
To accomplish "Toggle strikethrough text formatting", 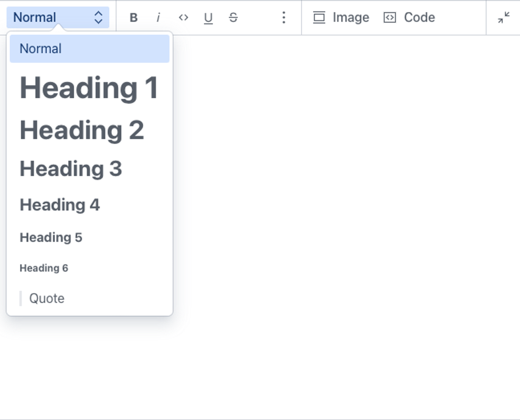I will (x=233, y=18).
